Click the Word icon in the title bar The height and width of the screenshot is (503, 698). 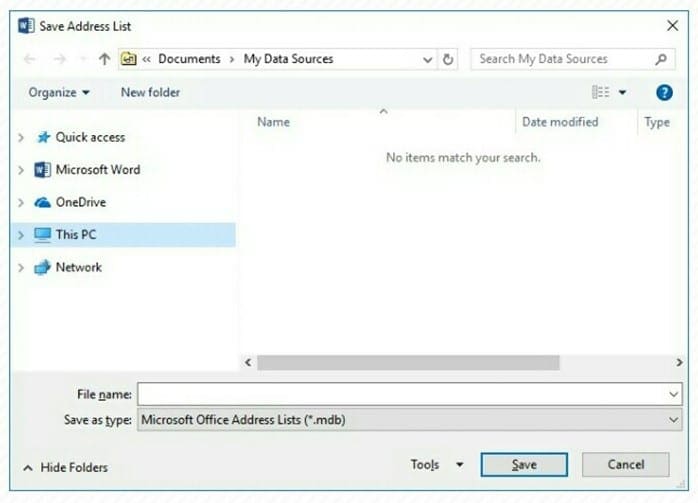pyautogui.click(x=26, y=26)
